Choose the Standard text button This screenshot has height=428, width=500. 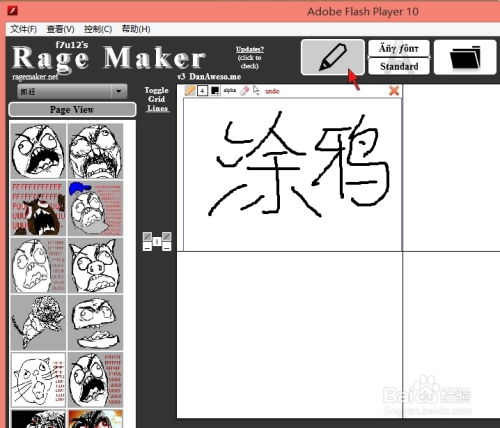pyautogui.click(x=399, y=66)
